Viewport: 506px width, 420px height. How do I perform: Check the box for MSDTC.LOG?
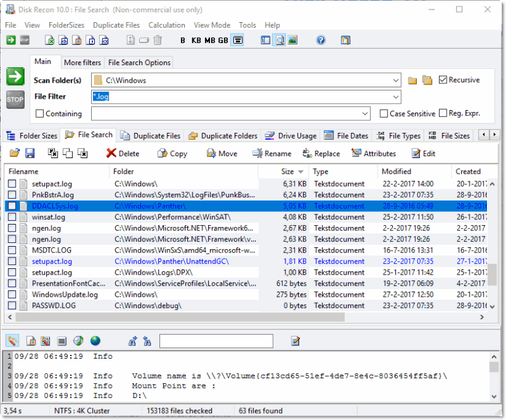(x=12, y=250)
